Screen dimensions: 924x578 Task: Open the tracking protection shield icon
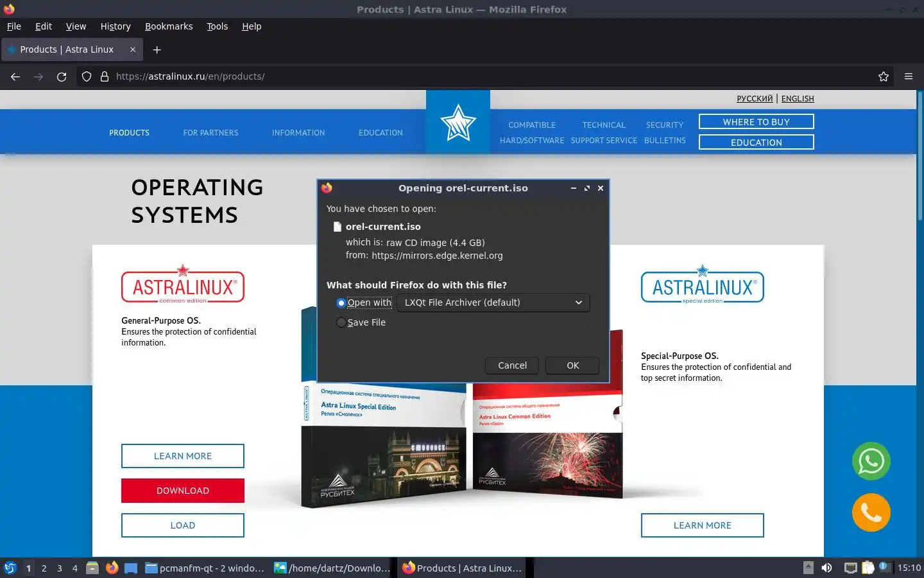pyautogui.click(x=87, y=76)
